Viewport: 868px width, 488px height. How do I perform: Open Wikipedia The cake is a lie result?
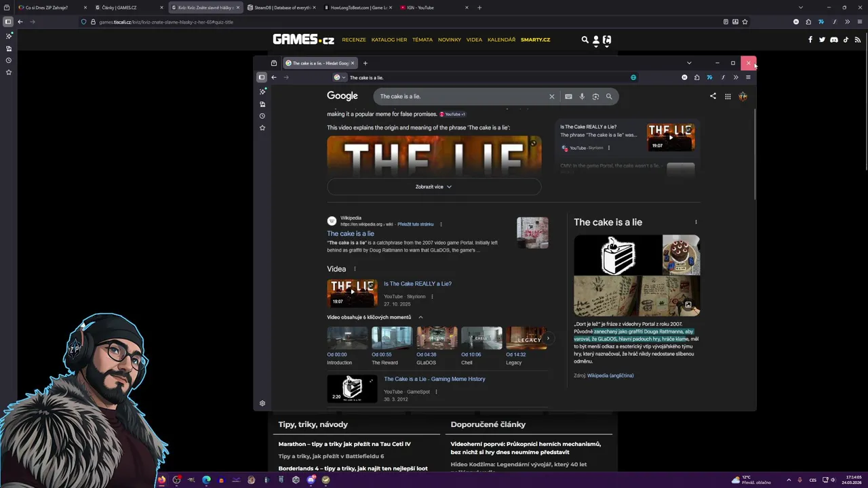351,234
